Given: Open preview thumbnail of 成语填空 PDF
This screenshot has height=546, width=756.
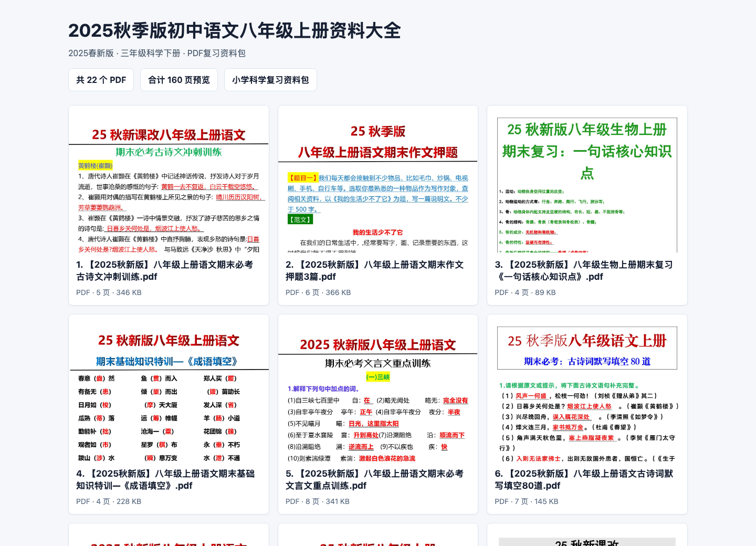Looking at the screenshot, I should pos(169,388).
